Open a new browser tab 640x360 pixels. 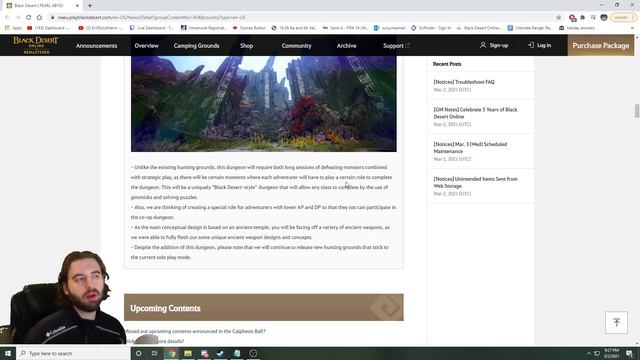90,6
